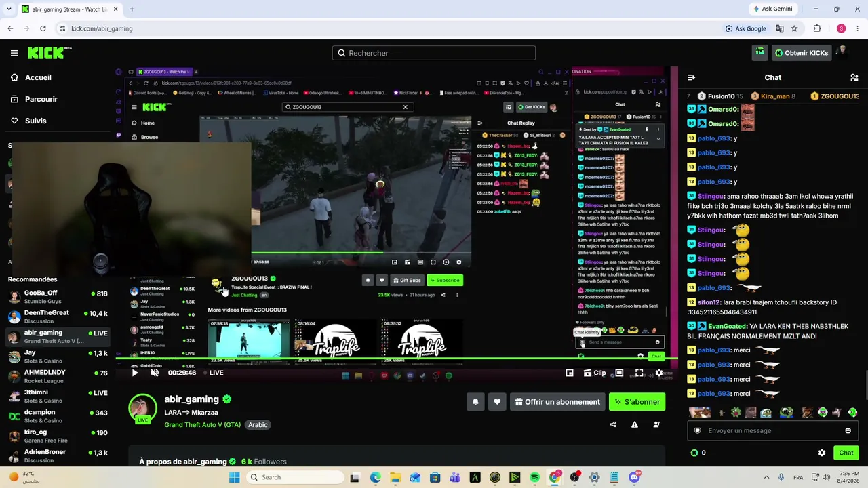
Task: Reload the browser page
Action: [x=43, y=28]
